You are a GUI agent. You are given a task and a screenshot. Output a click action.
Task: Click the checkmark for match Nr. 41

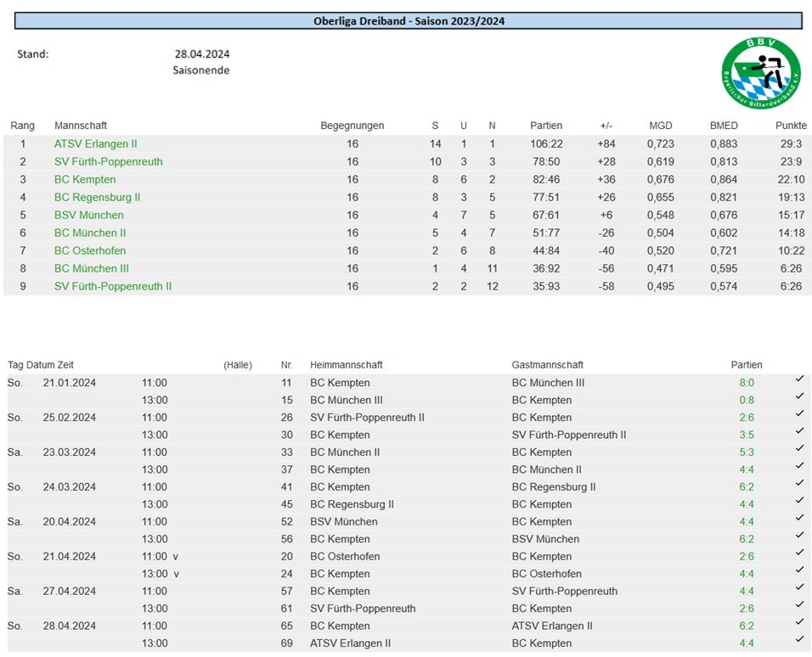tap(799, 483)
